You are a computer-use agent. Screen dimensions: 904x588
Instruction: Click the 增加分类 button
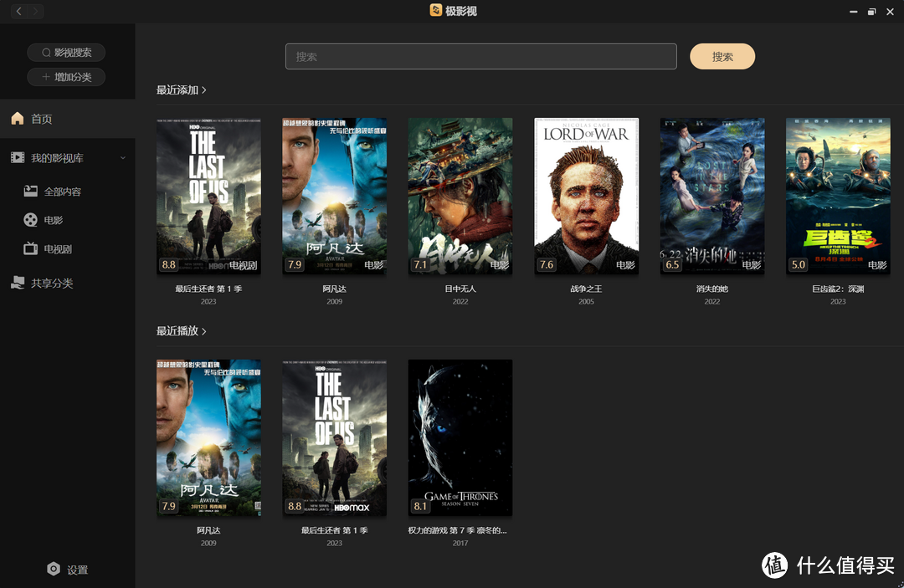point(66,77)
